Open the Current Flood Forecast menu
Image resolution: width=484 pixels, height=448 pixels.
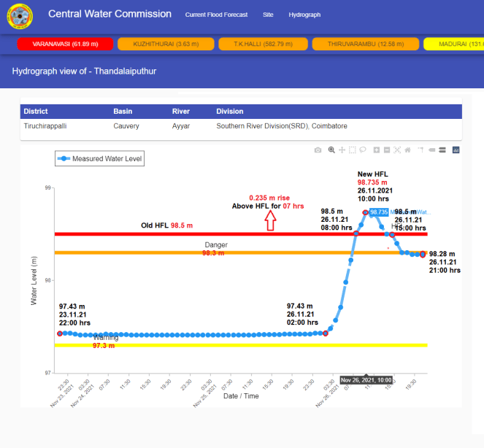pos(216,15)
